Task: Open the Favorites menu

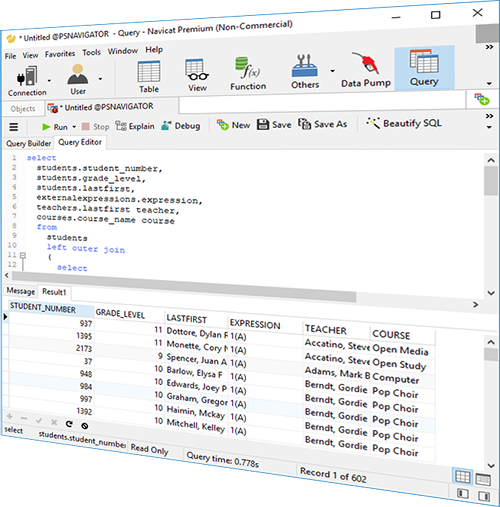Action: tap(60, 54)
